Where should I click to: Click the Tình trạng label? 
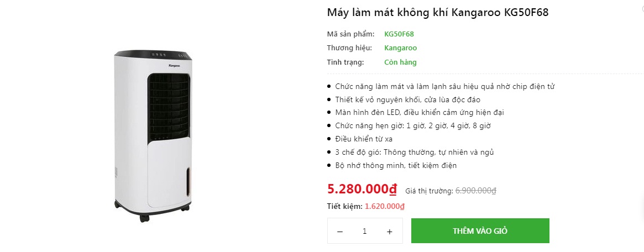click(345, 62)
